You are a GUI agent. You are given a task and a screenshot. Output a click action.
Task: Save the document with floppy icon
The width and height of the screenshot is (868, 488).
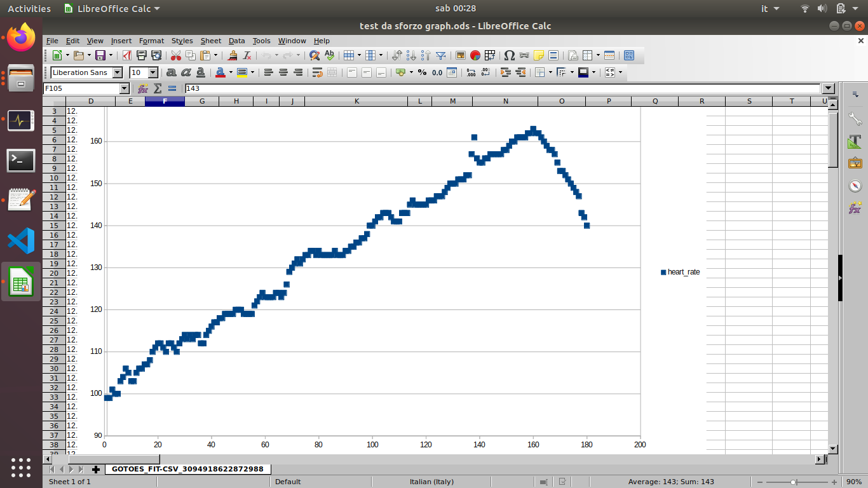pos(100,55)
